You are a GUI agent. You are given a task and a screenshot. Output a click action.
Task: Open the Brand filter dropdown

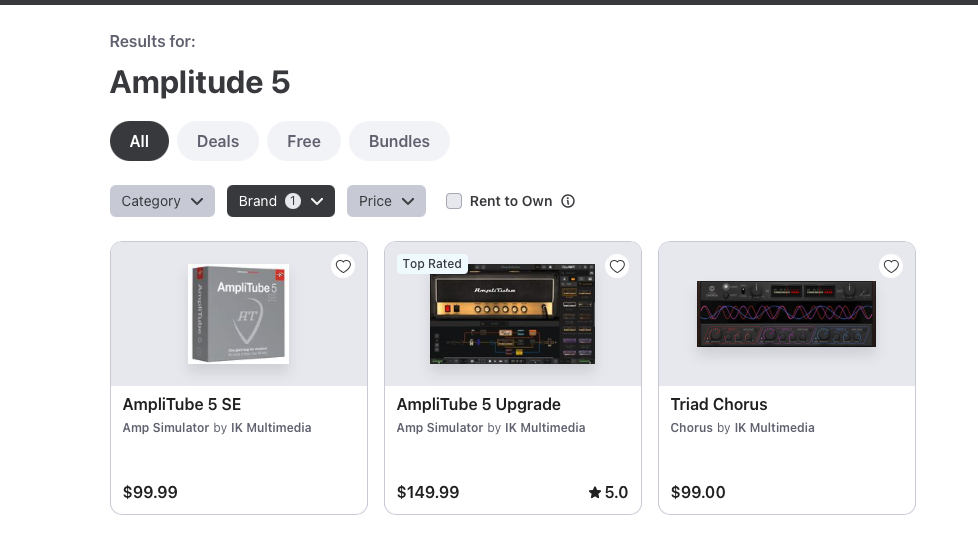coord(280,201)
